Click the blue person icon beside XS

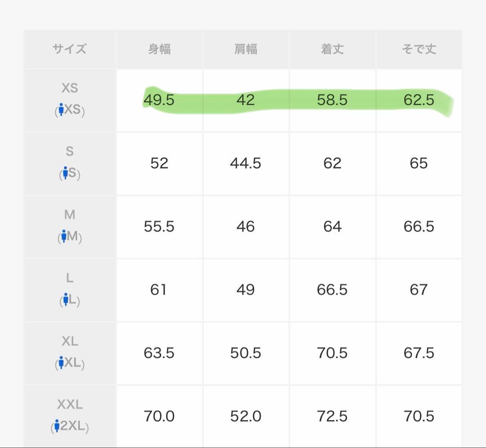pos(61,110)
